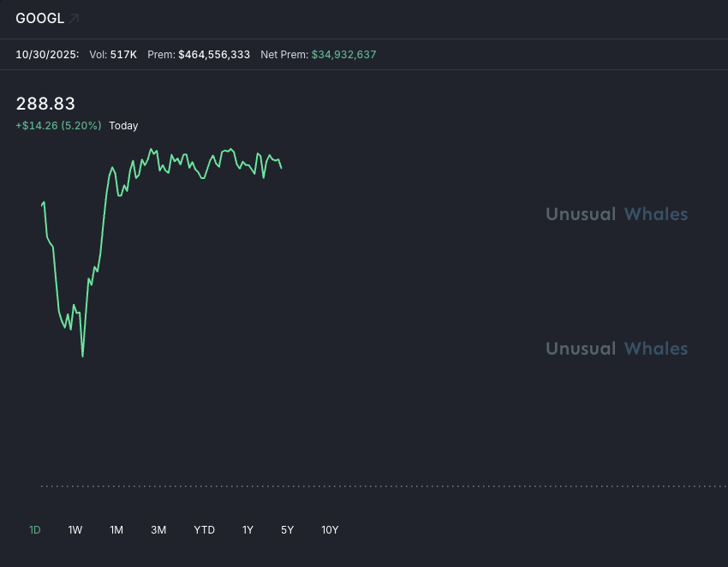Click the +$14.26 (5.20%) change value
The image size is (728, 567).
58,126
